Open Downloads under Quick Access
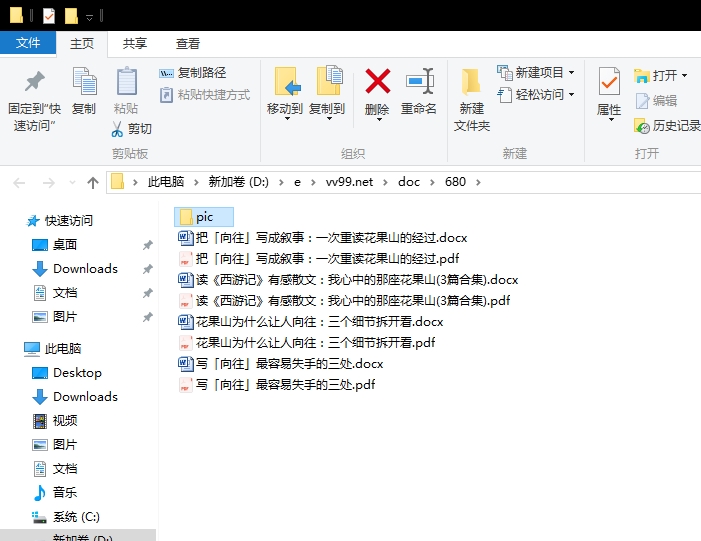The width and height of the screenshot is (701, 541). pyautogui.click(x=85, y=269)
